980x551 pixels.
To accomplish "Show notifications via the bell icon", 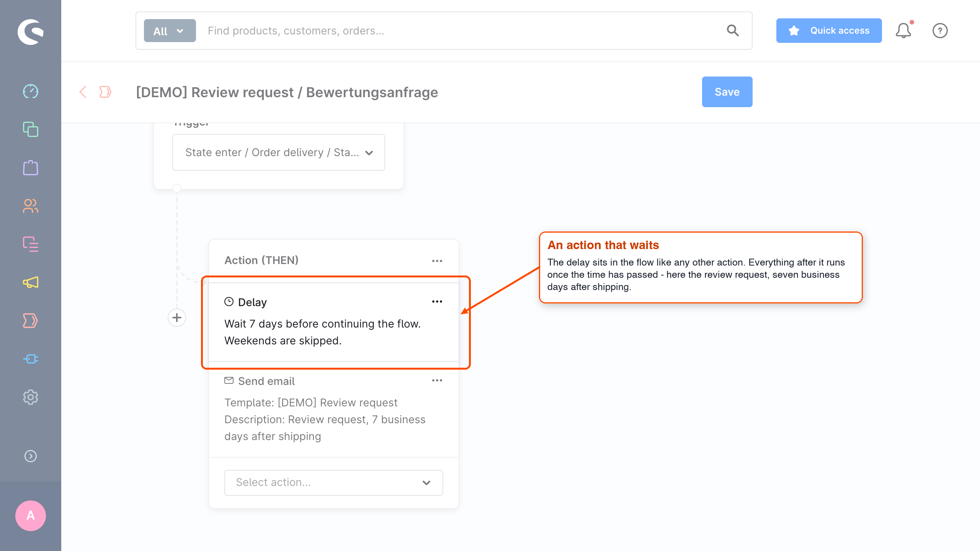I will pos(903,31).
